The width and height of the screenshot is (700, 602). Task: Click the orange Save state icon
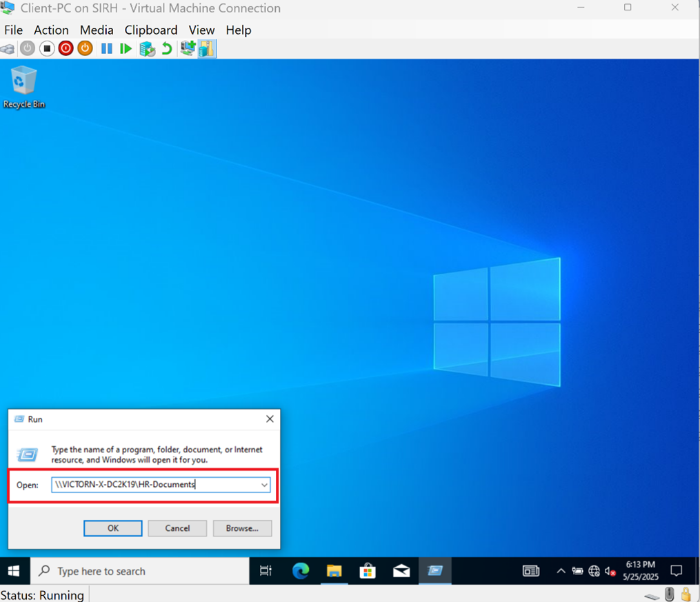coord(85,48)
